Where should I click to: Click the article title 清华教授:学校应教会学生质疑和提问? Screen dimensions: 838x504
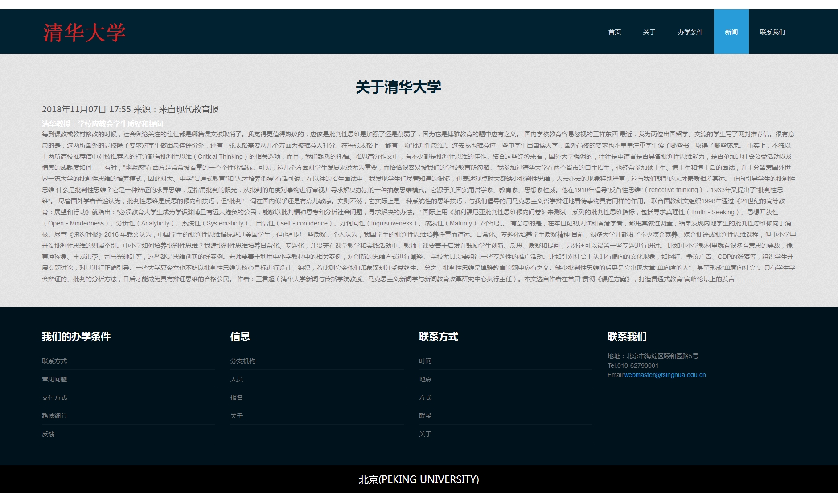point(103,124)
